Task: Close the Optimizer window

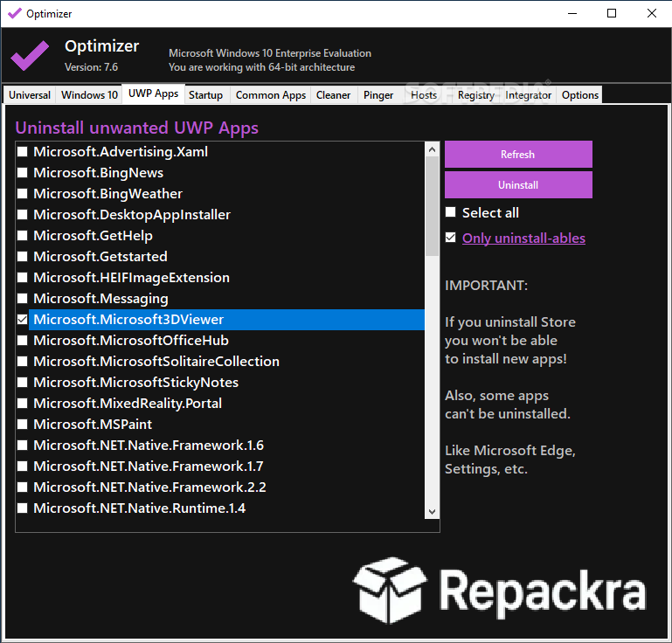Action: 651,13
